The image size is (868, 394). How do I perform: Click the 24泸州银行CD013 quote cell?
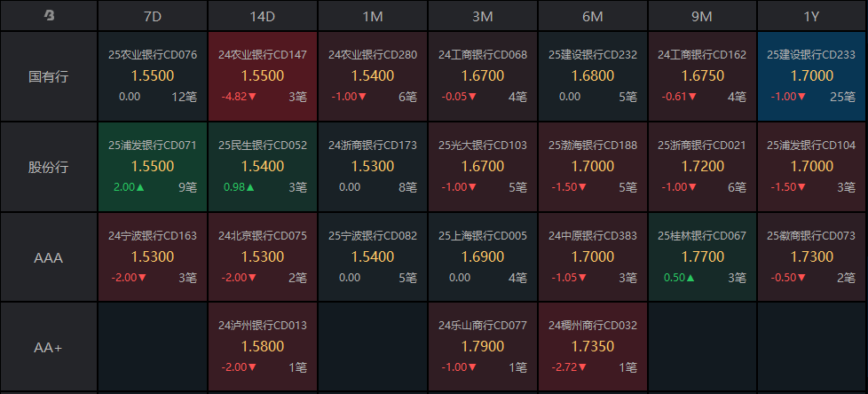tap(262, 348)
